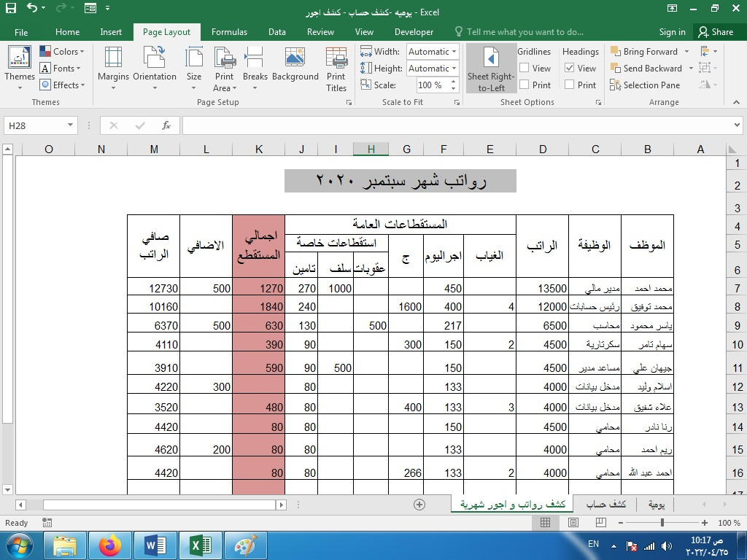Open Print Titles settings
747x560 pixels.
(x=336, y=68)
